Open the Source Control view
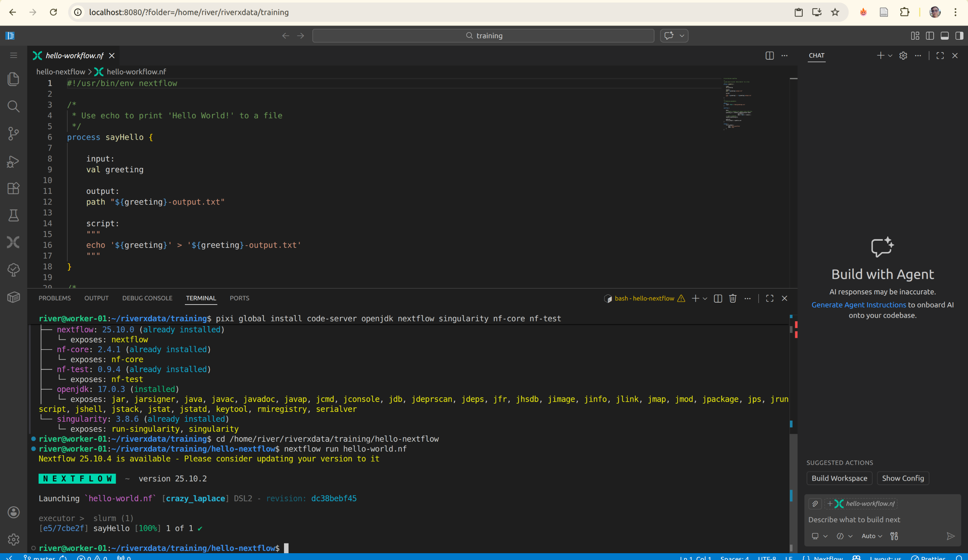 (x=14, y=133)
